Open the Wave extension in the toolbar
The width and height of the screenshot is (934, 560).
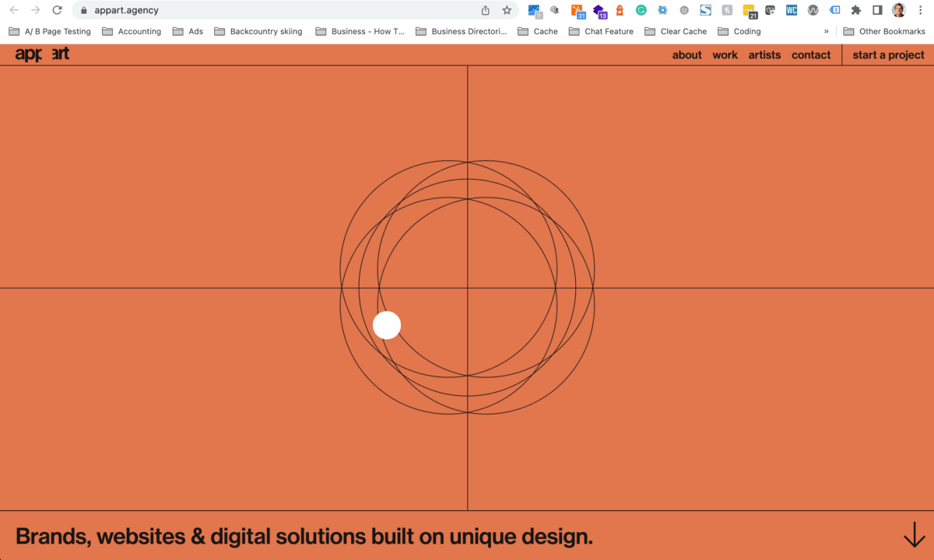[x=813, y=10]
